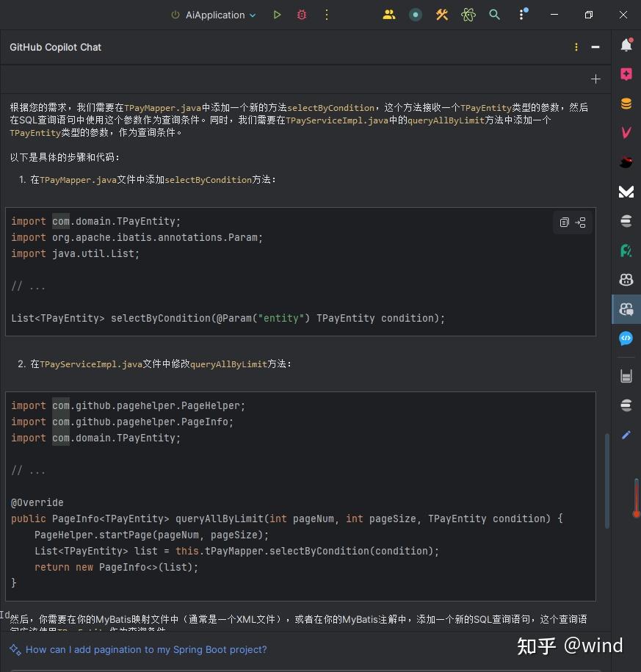Open the Code With Me users icon
Viewport: 641px width, 672px height.
click(x=389, y=14)
